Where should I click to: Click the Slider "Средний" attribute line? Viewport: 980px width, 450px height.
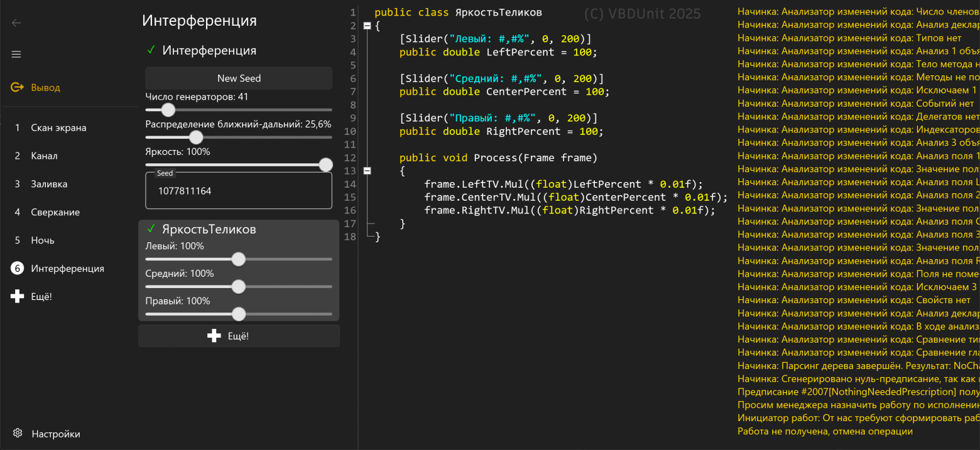501,78
